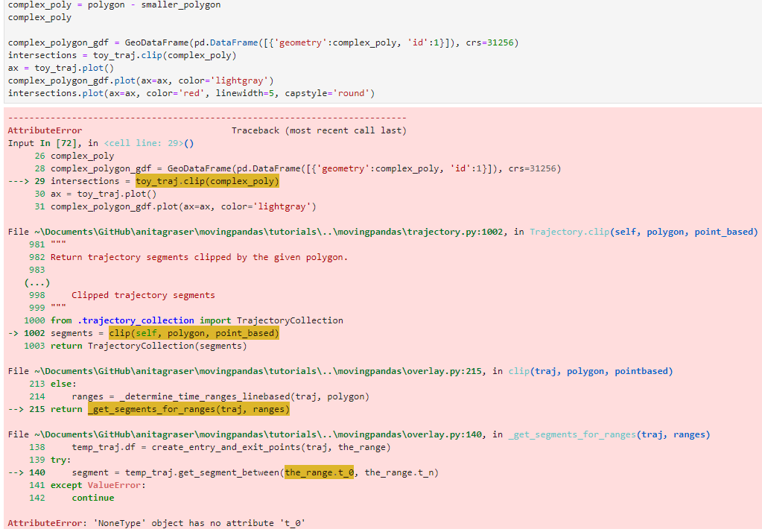The height and width of the screenshot is (532, 762).
Task: Click 'except ValueError:' on line 141
Action: pos(98,485)
